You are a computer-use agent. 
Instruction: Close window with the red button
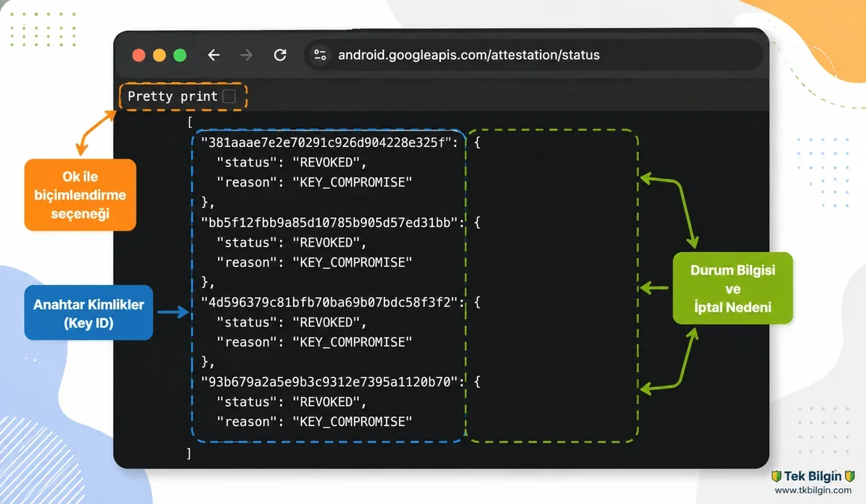pos(139,55)
